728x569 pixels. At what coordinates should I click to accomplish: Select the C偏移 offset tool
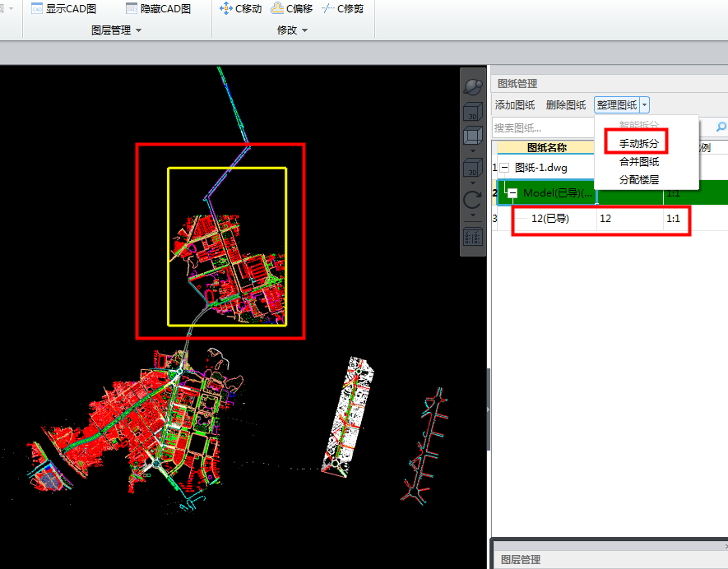292,8
